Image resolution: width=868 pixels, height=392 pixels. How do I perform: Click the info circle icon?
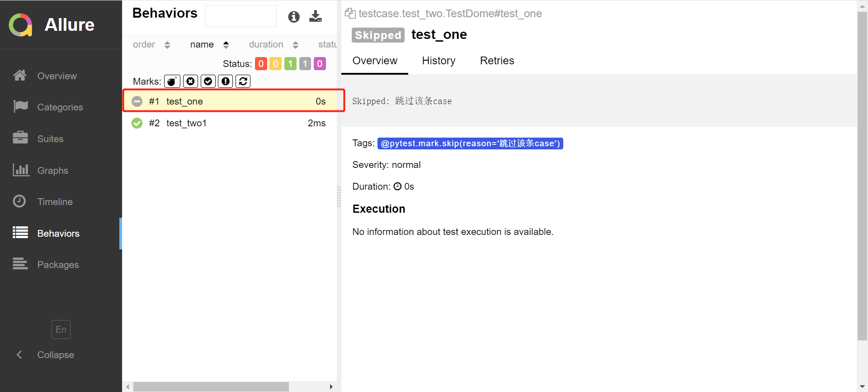click(294, 17)
